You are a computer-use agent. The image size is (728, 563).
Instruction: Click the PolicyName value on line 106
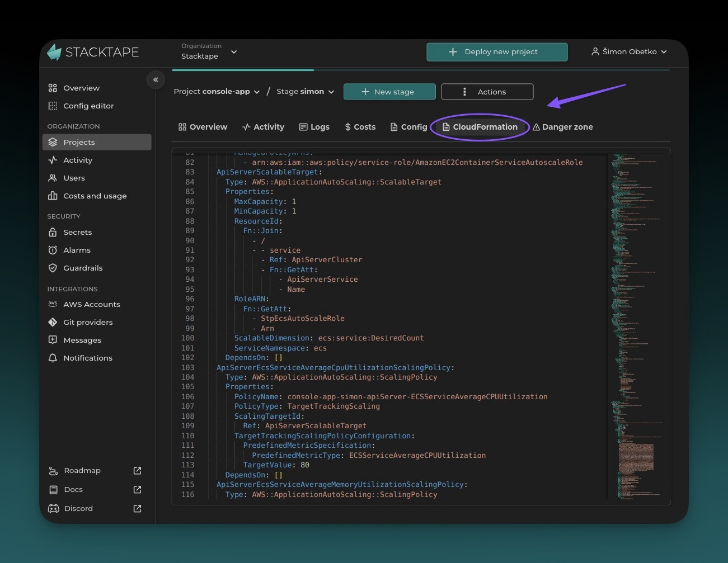tap(417, 396)
